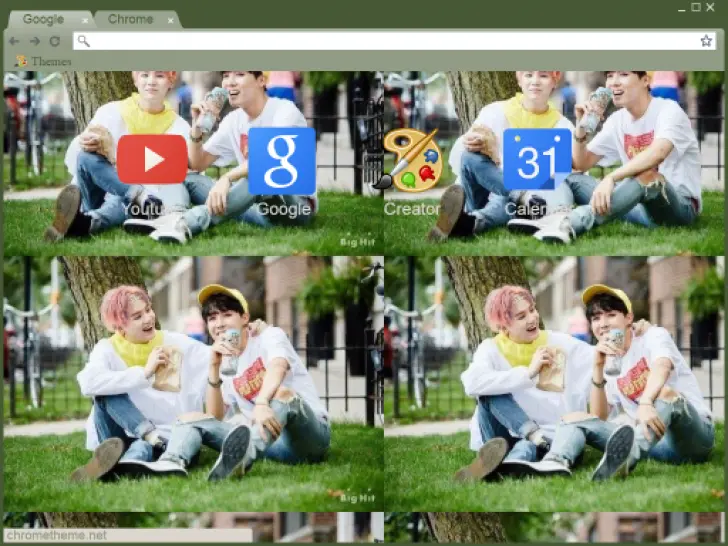This screenshot has height=546, width=728.
Task: Open the Creator paint palette icon
Action: 411,160
